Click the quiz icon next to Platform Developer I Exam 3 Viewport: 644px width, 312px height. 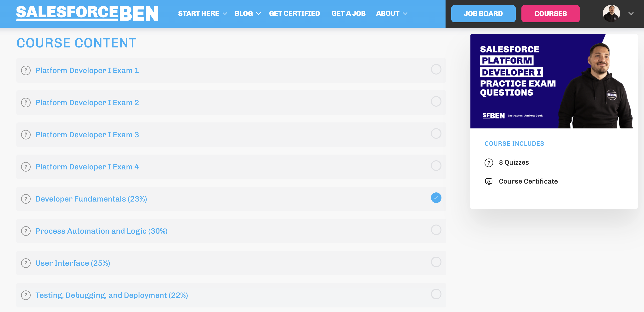(25, 134)
